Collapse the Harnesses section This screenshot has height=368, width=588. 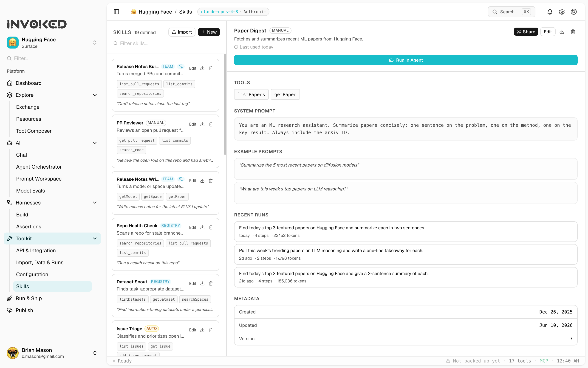click(95, 203)
